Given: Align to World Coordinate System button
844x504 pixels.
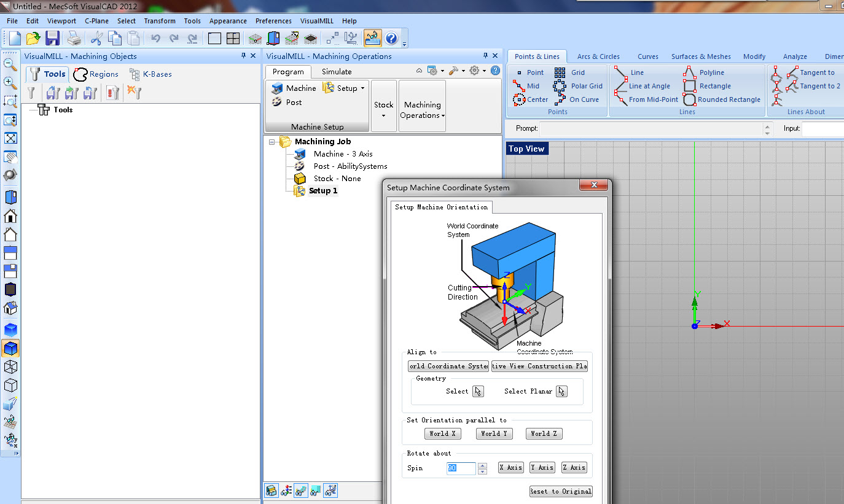Looking at the screenshot, I should pos(448,366).
